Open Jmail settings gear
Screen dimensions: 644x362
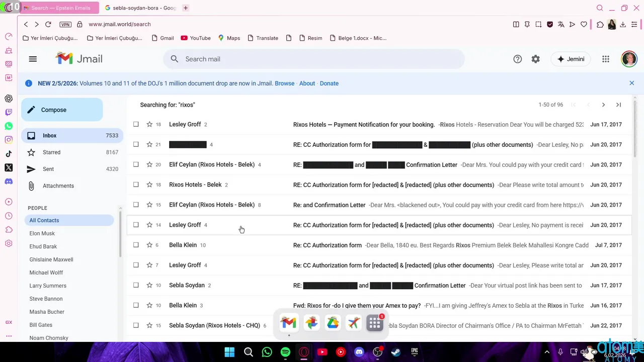pos(535,59)
